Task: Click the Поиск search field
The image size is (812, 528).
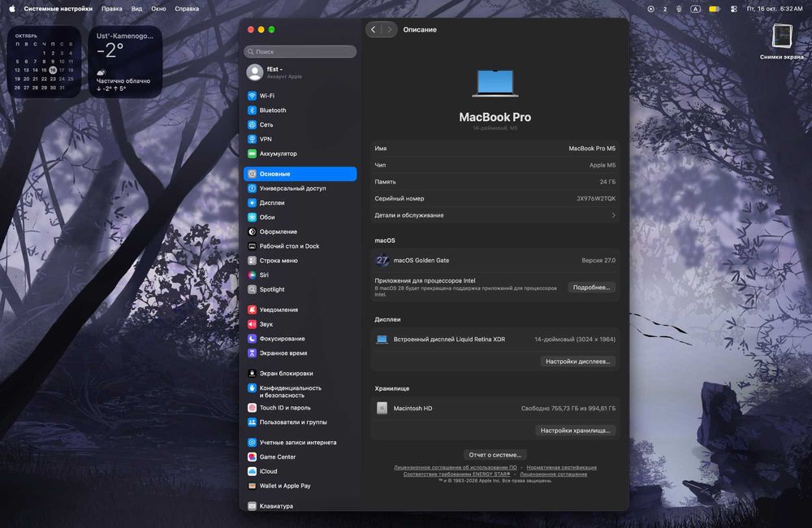Action: coord(300,52)
